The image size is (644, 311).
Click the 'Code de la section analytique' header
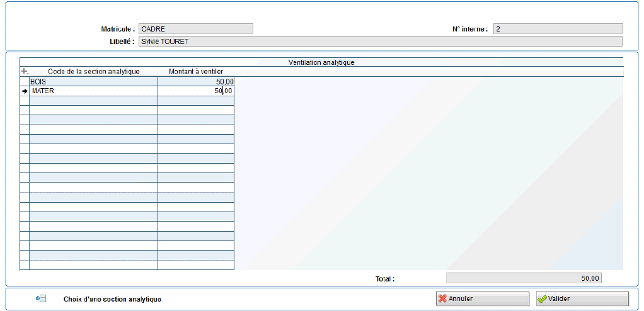point(94,71)
